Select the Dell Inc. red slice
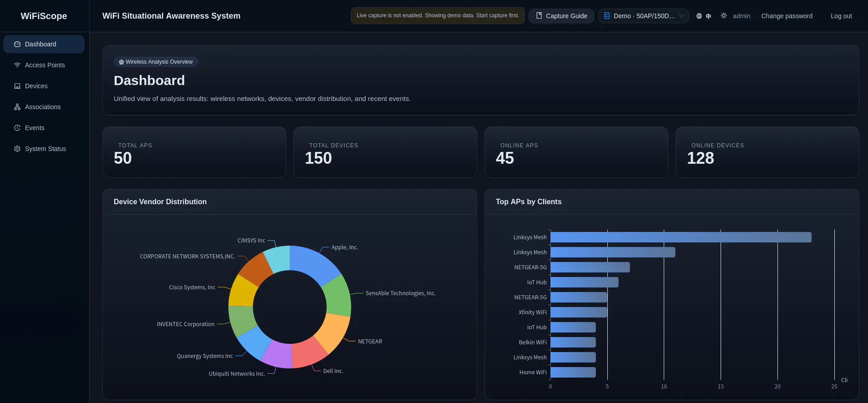This screenshot has width=868, height=403. click(308, 353)
